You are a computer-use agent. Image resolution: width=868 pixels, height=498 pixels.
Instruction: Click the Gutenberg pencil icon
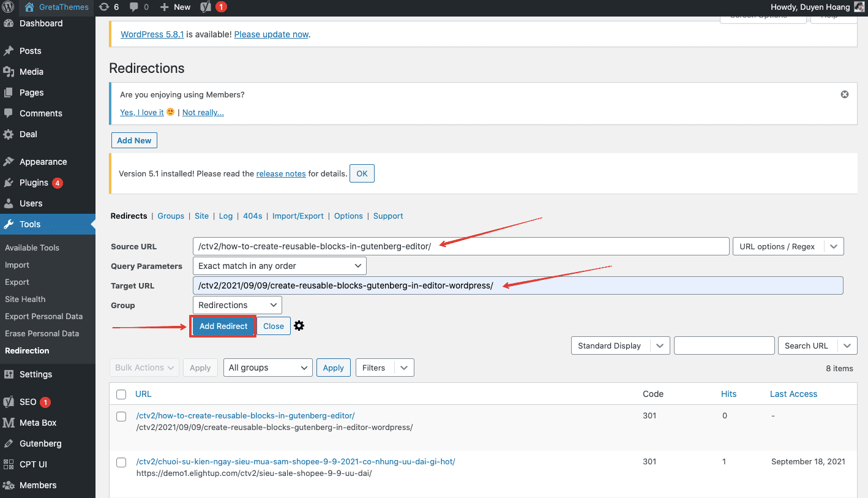click(9, 443)
